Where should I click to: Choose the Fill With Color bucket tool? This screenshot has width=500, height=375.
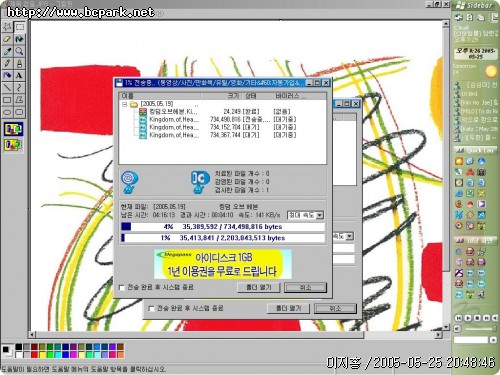(x=19, y=39)
